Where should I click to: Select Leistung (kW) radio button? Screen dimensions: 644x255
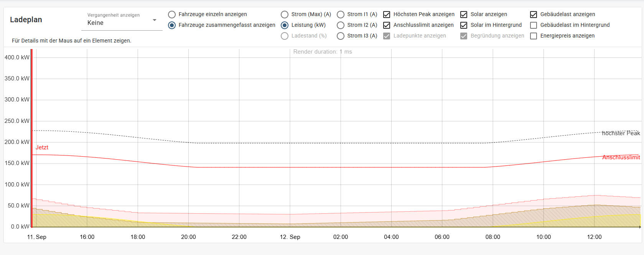[x=285, y=25]
